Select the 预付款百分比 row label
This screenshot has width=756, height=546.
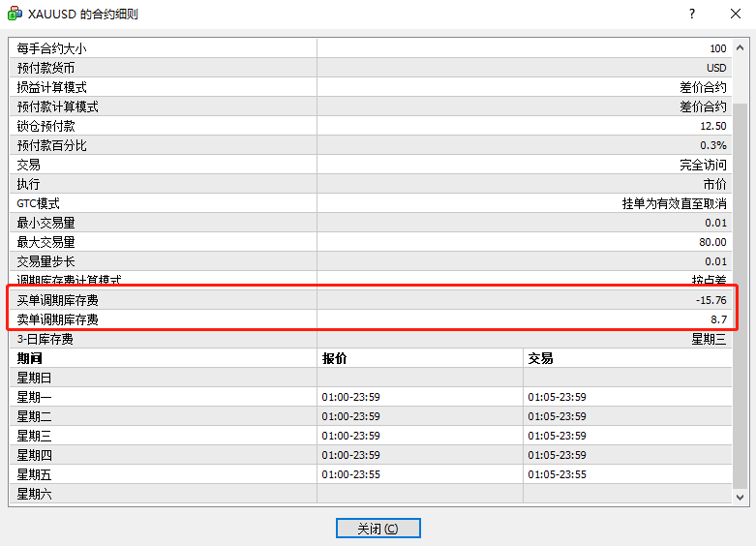click(x=51, y=145)
